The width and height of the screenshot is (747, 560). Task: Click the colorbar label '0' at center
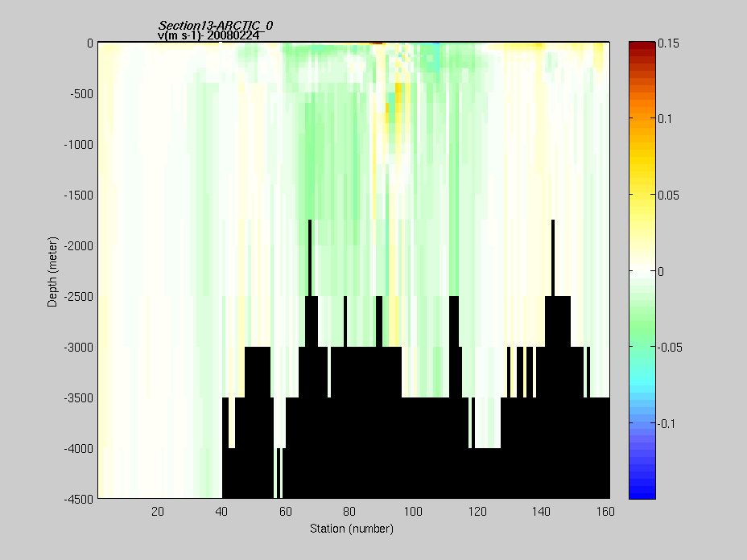[x=661, y=271]
